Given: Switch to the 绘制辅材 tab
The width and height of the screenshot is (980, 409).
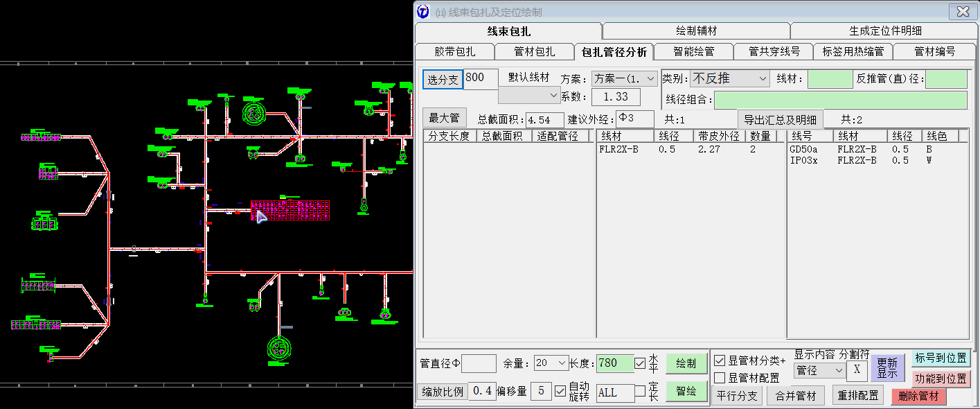Looking at the screenshot, I should tap(696, 31).
